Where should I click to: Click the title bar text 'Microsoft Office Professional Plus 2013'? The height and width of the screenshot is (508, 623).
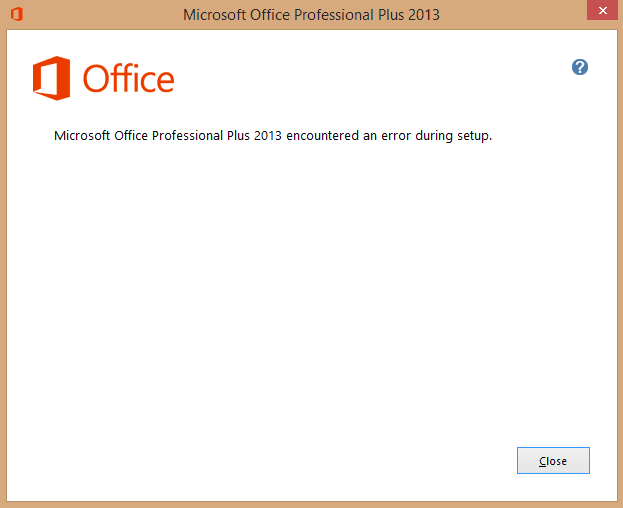pos(311,15)
